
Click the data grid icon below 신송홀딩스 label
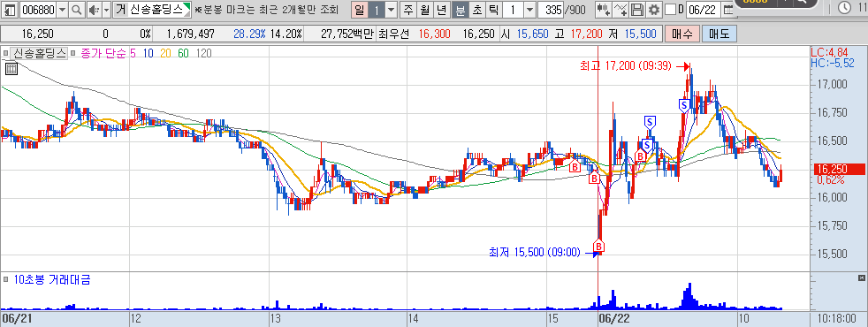(x=11, y=69)
